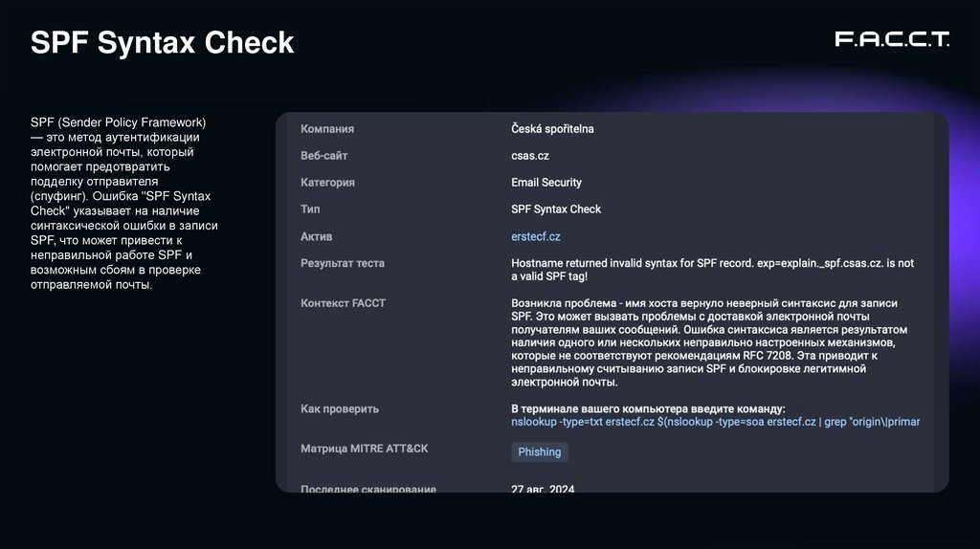
Task: Click the invalid SPF syntax result text
Action: coord(712,270)
